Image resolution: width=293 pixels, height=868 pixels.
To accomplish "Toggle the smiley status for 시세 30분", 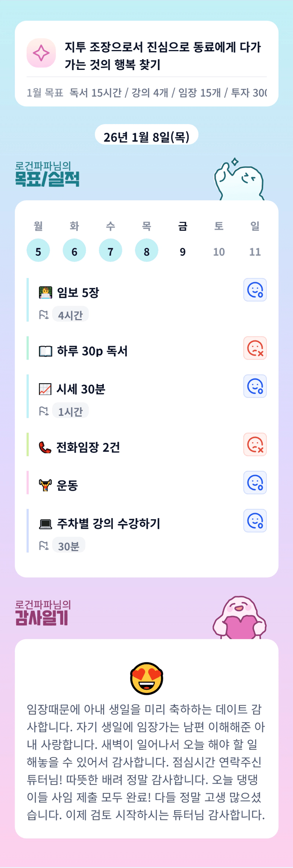I will 255,386.
